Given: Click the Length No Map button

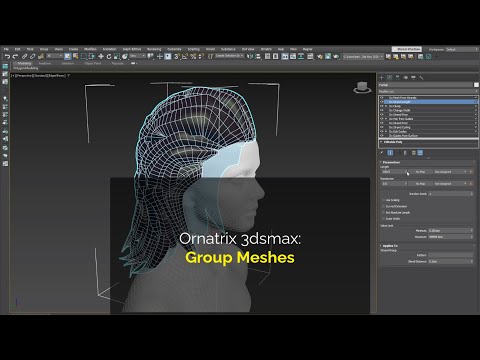Looking at the screenshot, I should (420, 172).
